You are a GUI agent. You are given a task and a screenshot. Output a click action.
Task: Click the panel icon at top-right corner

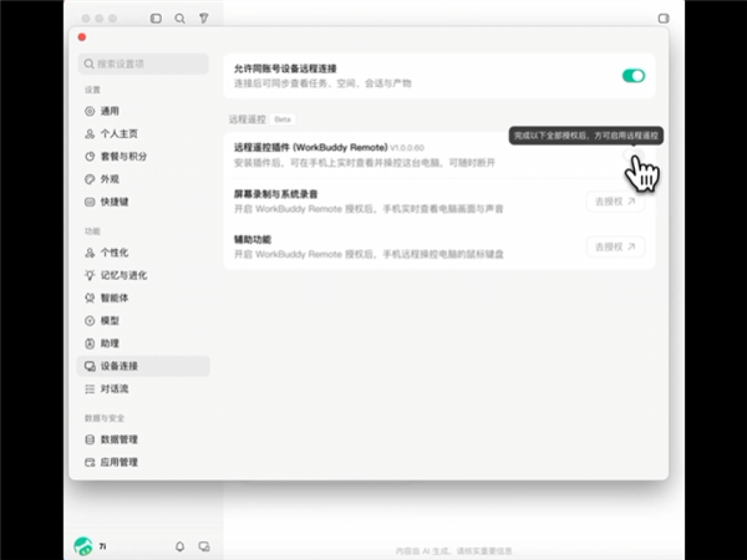(x=663, y=19)
